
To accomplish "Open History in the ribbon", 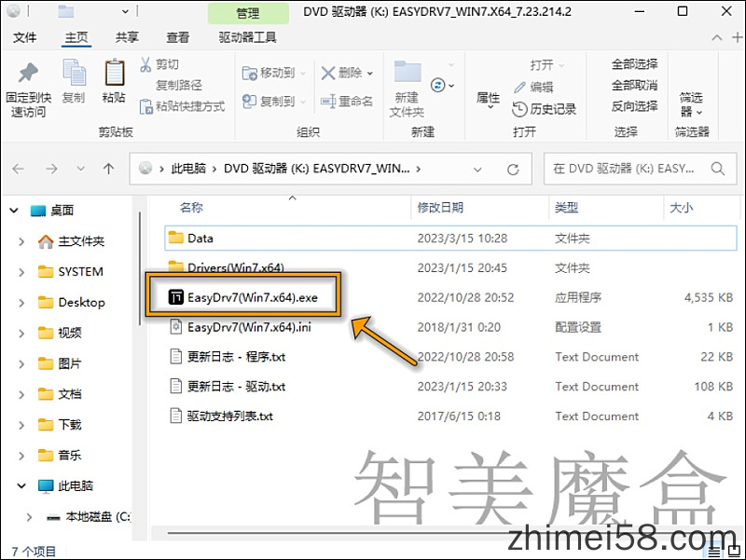I will coord(545,109).
